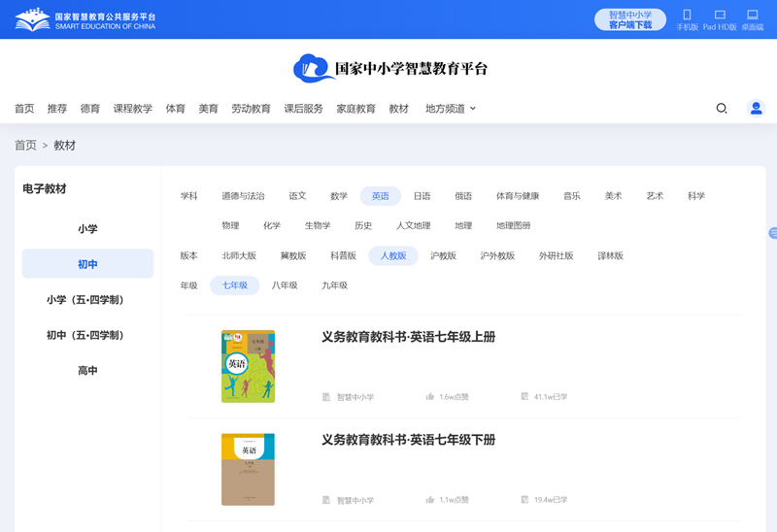Filter subject by 语文

click(x=297, y=196)
